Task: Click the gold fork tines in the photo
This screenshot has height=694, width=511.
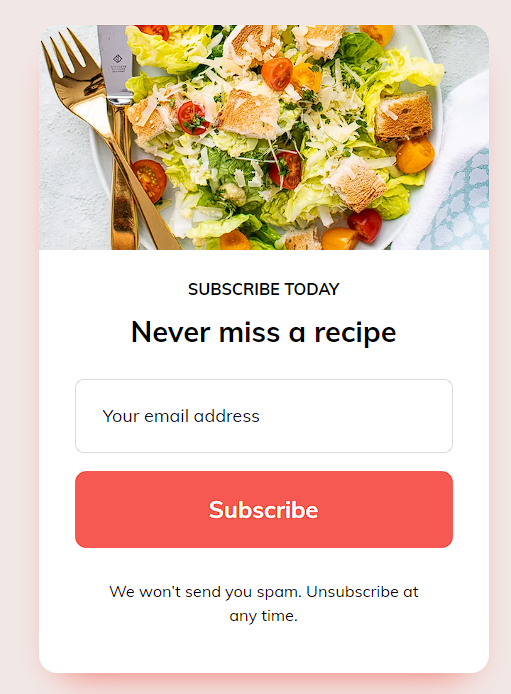Action: pos(66,53)
